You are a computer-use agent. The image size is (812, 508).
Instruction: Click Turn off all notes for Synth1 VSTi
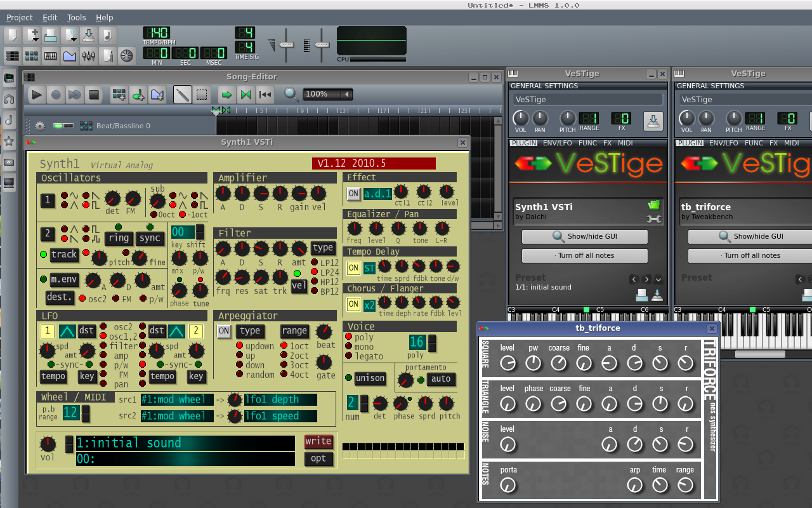pyautogui.click(x=584, y=255)
